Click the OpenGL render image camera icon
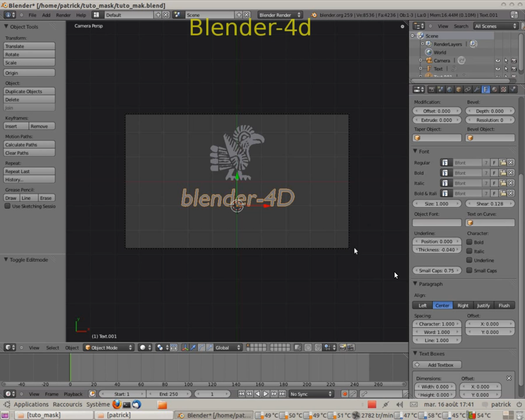 pyautogui.click(x=342, y=347)
